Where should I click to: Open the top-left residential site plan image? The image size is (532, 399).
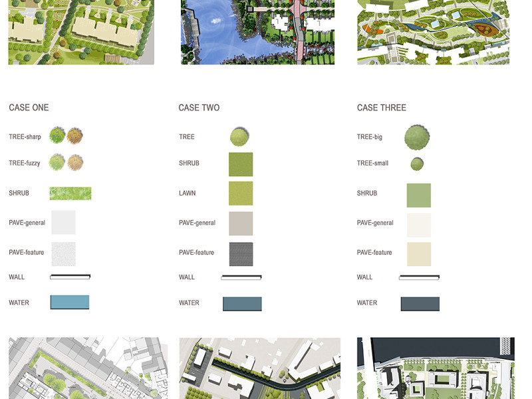pyautogui.click(x=81, y=32)
